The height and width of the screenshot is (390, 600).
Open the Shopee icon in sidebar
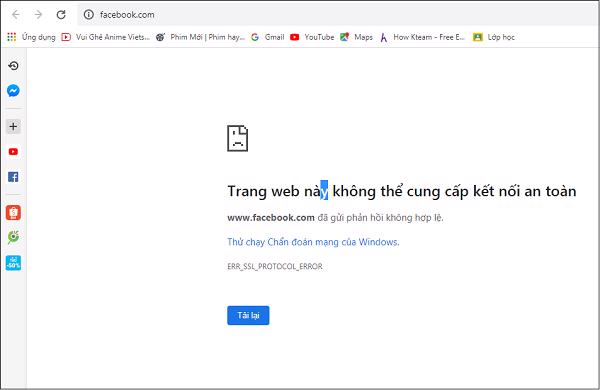[13, 212]
